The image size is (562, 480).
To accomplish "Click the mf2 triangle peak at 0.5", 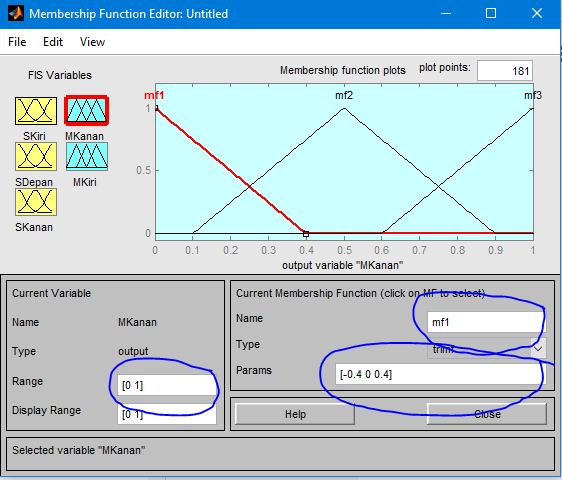I will (344, 108).
